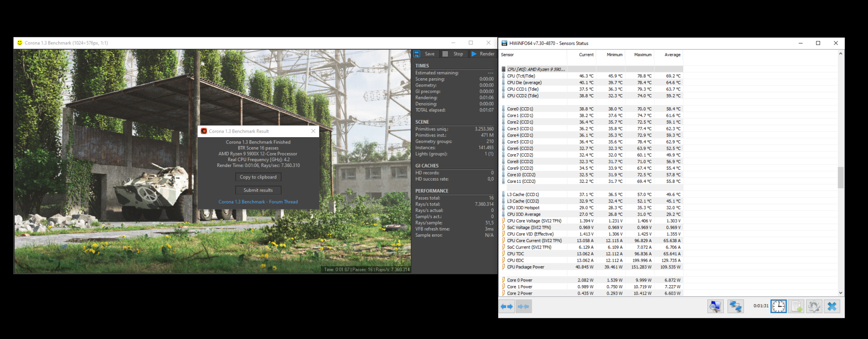The height and width of the screenshot is (339, 868).
Task: Click the Maximum column header
Action: [x=639, y=55]
